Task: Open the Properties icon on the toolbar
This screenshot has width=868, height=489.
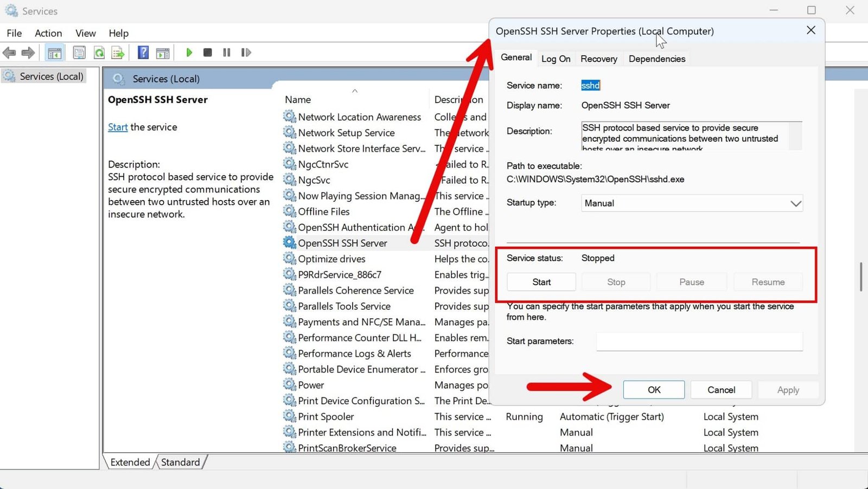Action: (79, 53)
